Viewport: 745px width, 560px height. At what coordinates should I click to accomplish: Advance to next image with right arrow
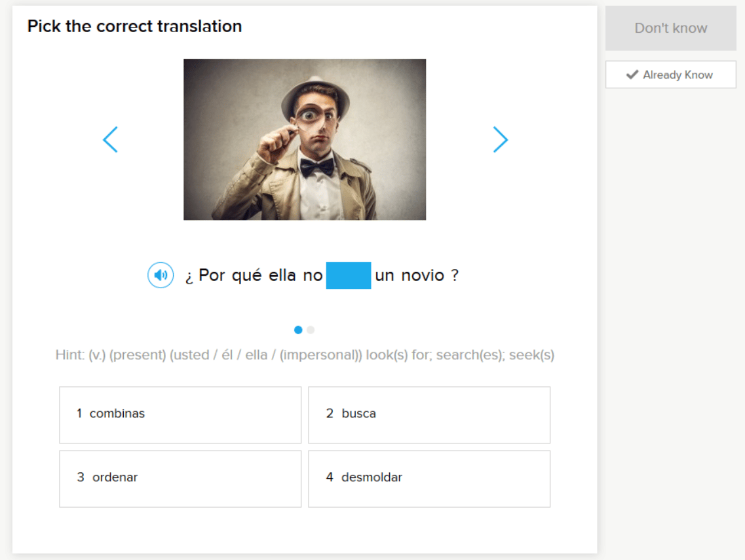click(500, 140)
